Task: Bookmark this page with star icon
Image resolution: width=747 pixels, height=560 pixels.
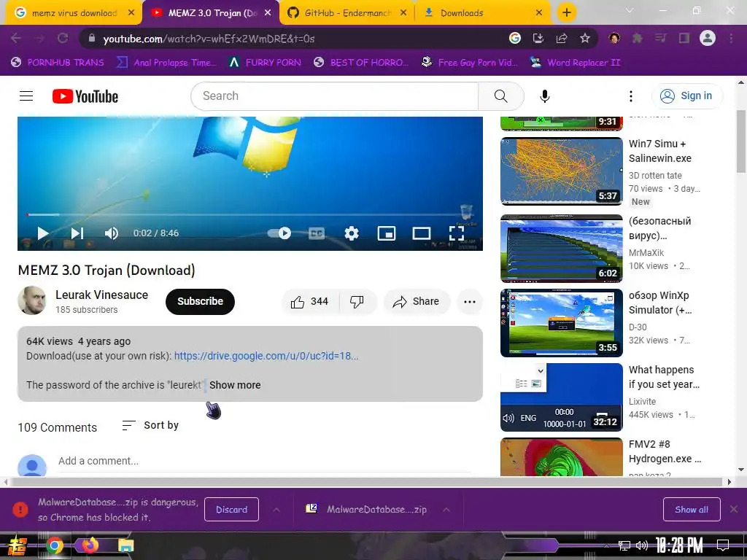Action: [x=585, y=38]
